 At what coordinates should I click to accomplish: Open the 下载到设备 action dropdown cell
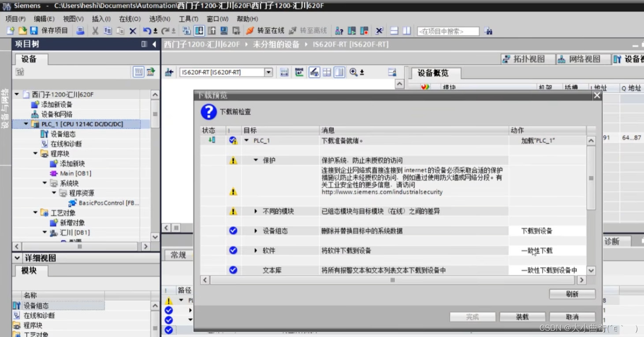(x=547, y=231)
